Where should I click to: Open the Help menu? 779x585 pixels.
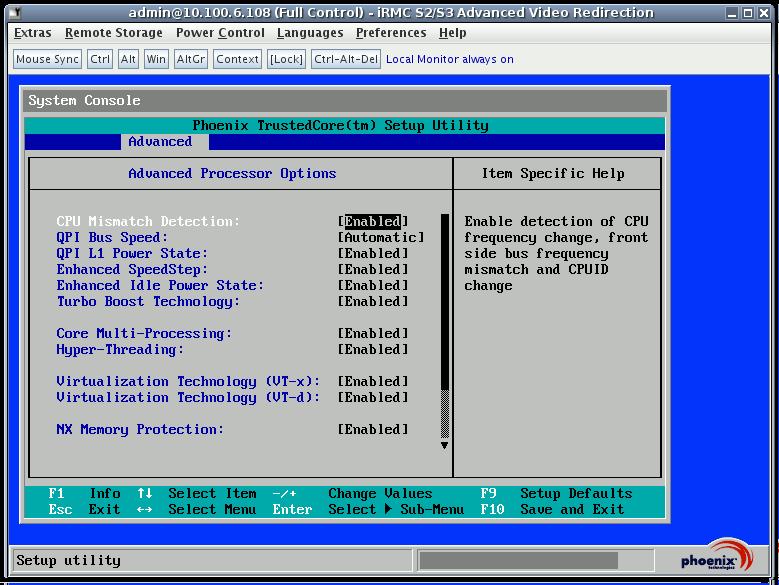click(x=453, y=33)
